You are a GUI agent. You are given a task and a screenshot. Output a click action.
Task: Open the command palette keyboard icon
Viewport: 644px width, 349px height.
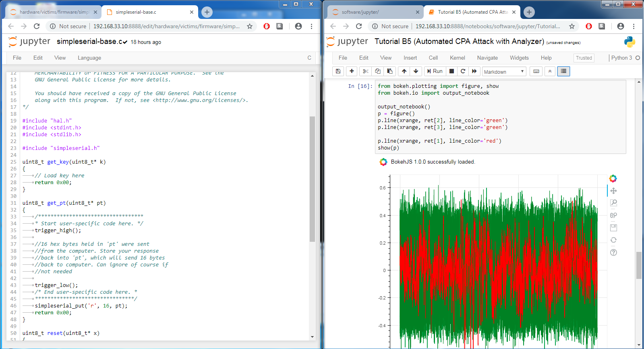point(536,71)
